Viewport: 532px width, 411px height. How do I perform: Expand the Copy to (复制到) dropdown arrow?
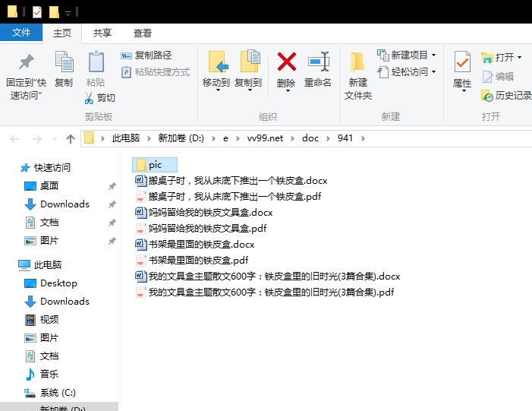coord(250,90)
